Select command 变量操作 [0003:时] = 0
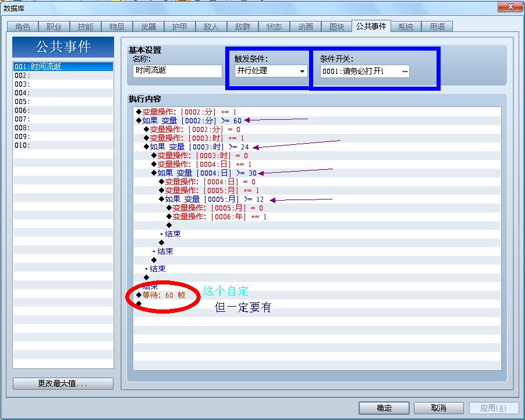525x420 pixels. [317, 155]
